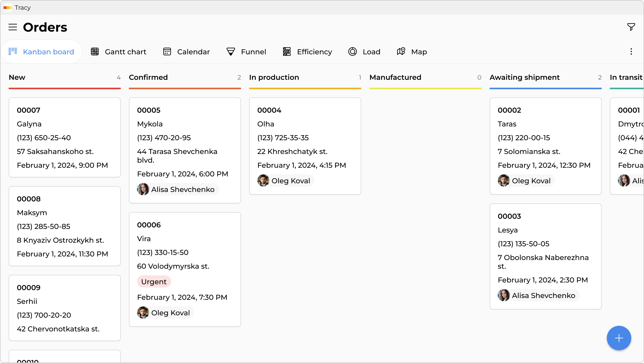
Task: Open order 00008 card for Maksym
Action: [65, 226]
